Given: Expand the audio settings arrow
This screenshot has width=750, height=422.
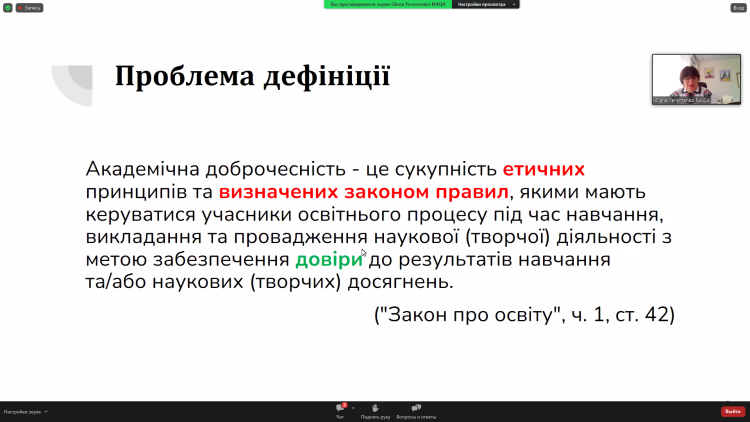Looking at the screenshot, I should pos(46,412).
